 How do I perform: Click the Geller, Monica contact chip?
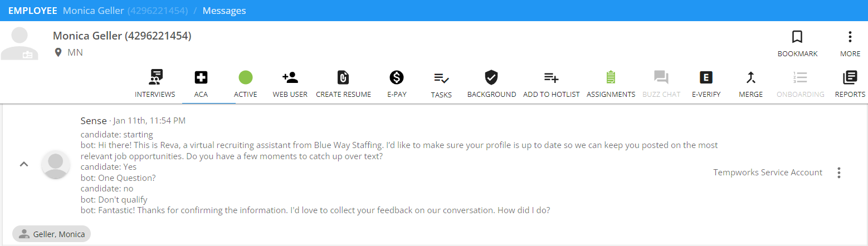(51, 234)
